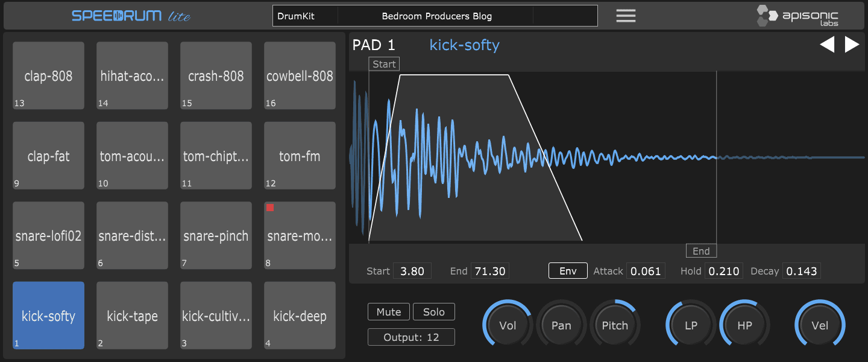Click the Vol knob
Screen dimensions: 868x362
[x=508, y=325]
